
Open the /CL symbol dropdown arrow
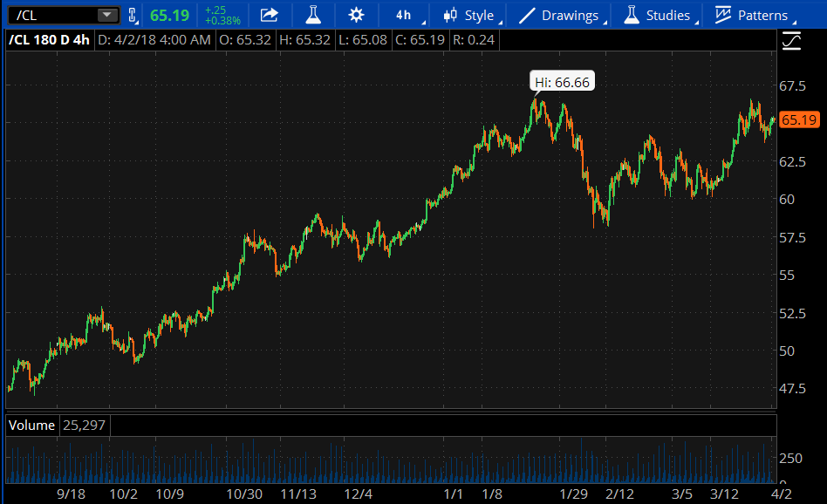[x=106, y=15]
